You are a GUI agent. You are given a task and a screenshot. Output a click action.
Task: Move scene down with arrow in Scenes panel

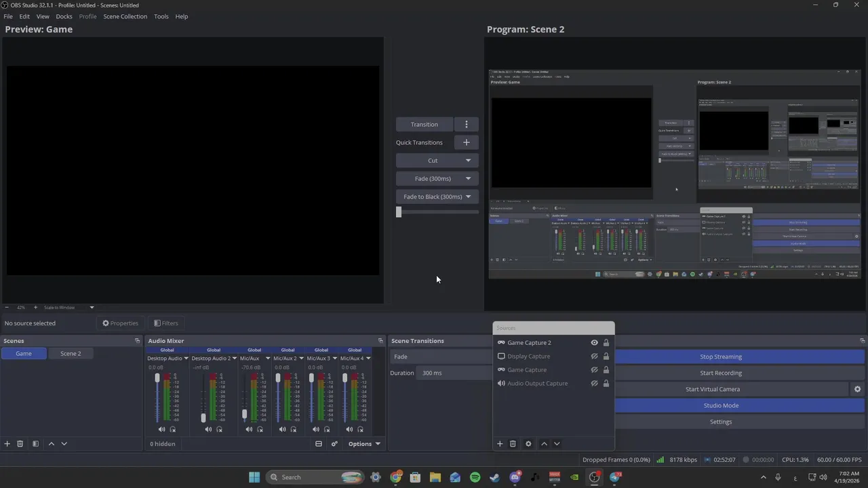[x=64, y=444]
